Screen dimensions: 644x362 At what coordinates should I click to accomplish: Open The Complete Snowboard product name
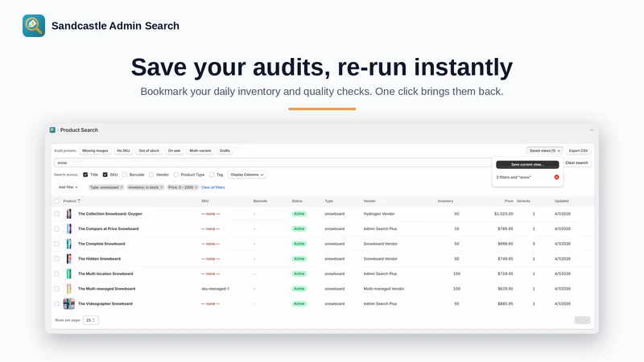coord(101,244)
